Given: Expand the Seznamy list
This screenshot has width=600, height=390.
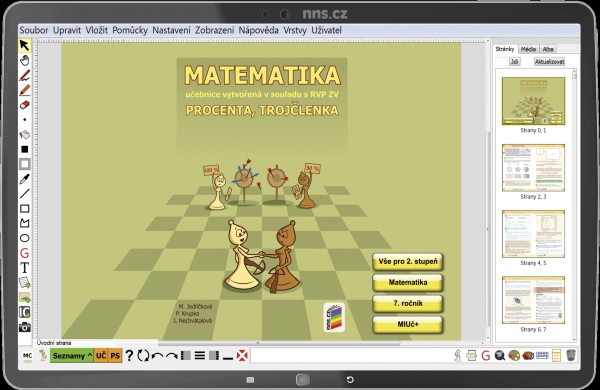Looking at the screenshot, I should point(72,356).
